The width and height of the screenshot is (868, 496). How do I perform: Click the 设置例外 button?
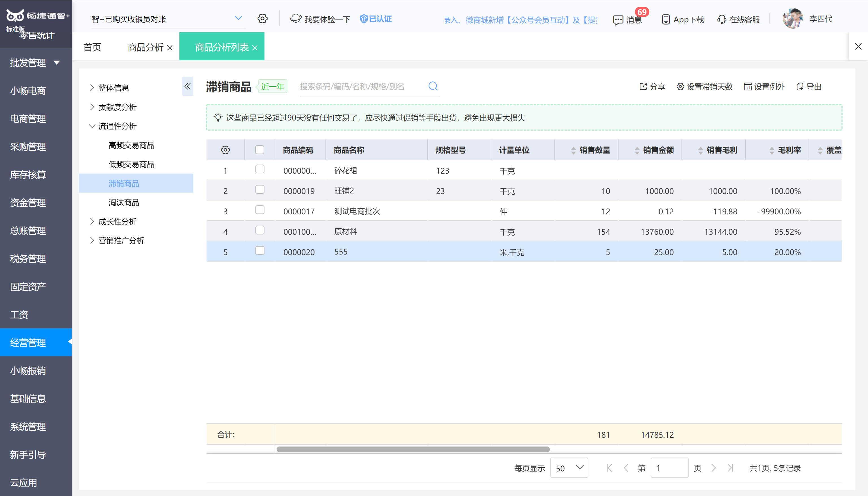(764, 87)
